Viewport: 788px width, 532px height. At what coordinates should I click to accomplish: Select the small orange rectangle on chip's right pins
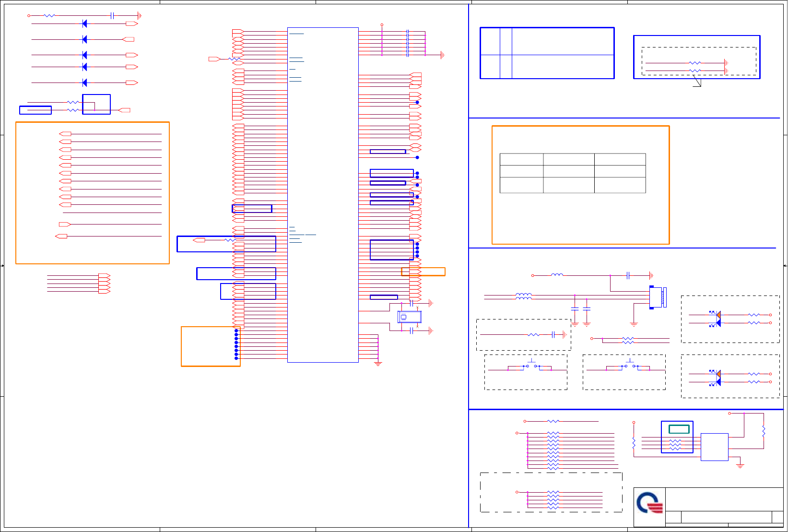point(423,272)
